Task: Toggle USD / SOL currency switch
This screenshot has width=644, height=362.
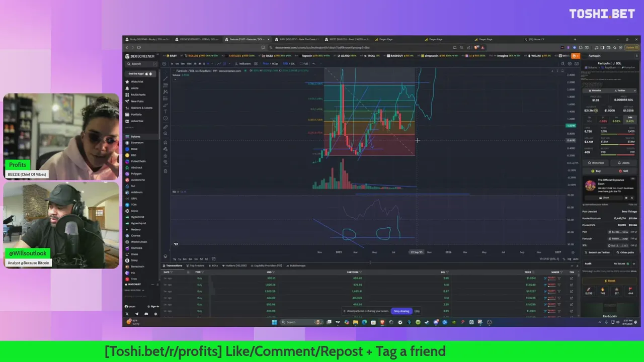Action: coord(289,64)
